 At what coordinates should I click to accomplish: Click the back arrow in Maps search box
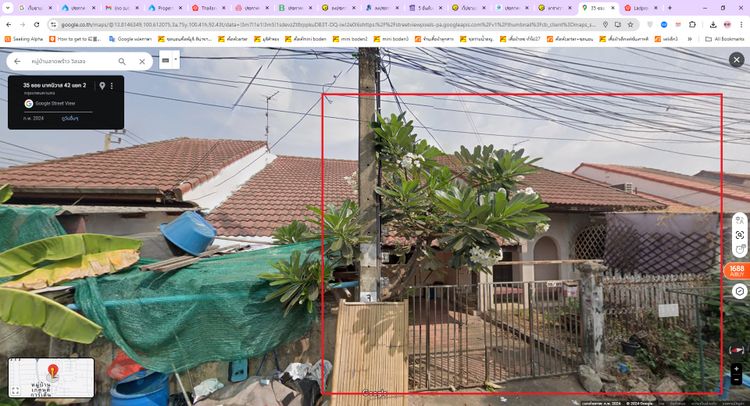[x=17, y=61]
